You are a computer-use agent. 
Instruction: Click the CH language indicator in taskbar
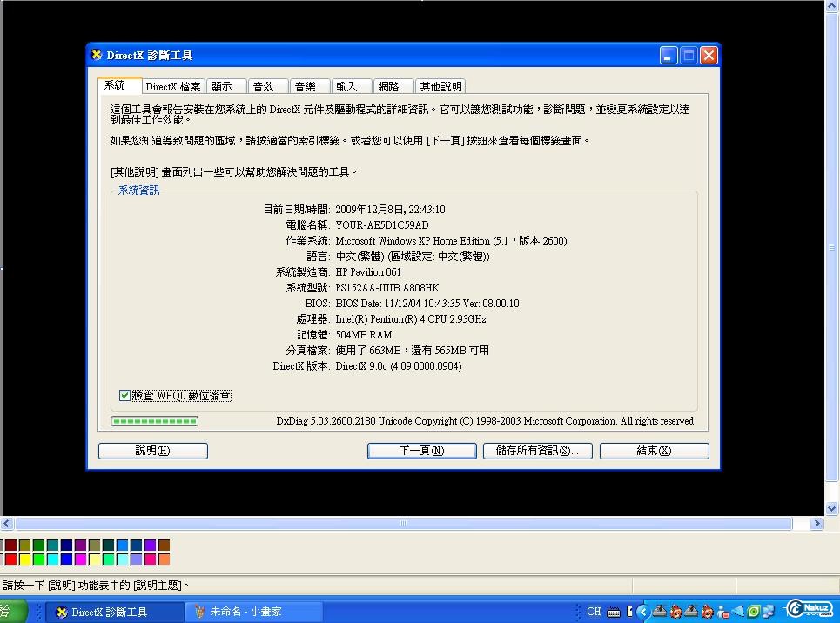[x=594, y=612]
